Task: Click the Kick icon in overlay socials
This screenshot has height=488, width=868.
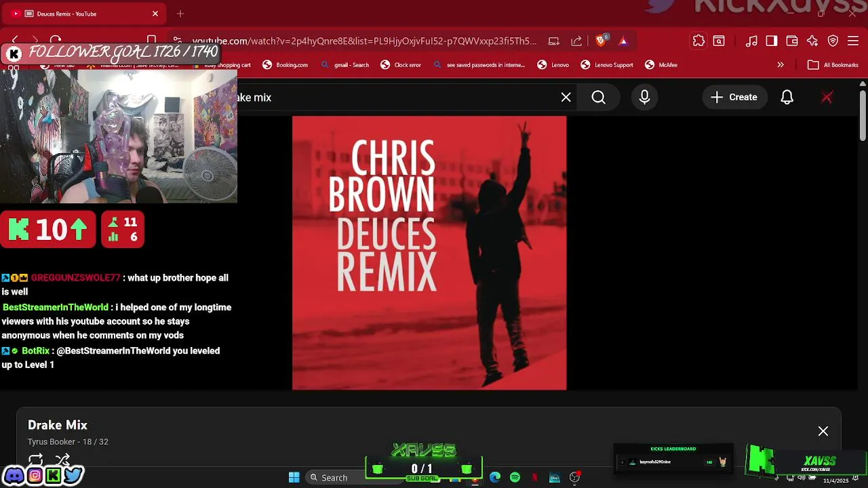Action: point(53,475)
